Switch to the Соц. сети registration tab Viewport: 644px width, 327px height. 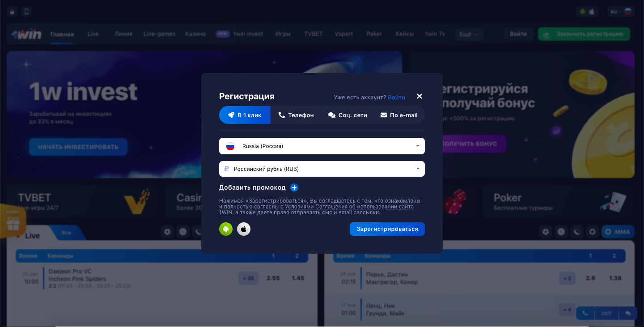(x=347, y=115)
